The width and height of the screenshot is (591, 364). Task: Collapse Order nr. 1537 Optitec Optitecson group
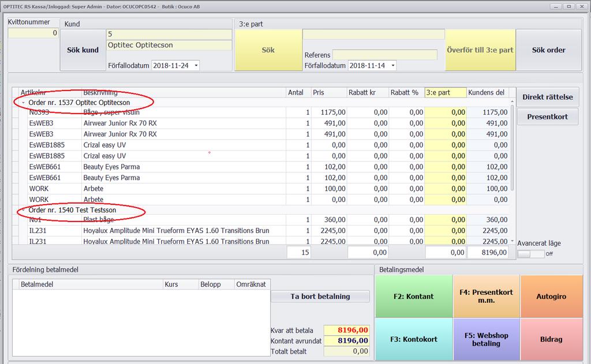click(x=23, y=103)
